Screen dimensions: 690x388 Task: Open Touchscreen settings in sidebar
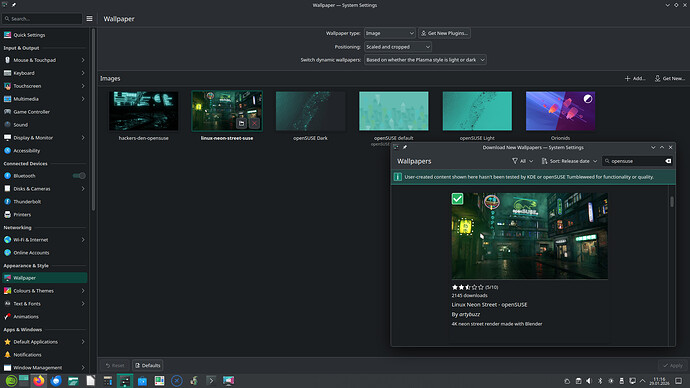click(x=44, y=86)
